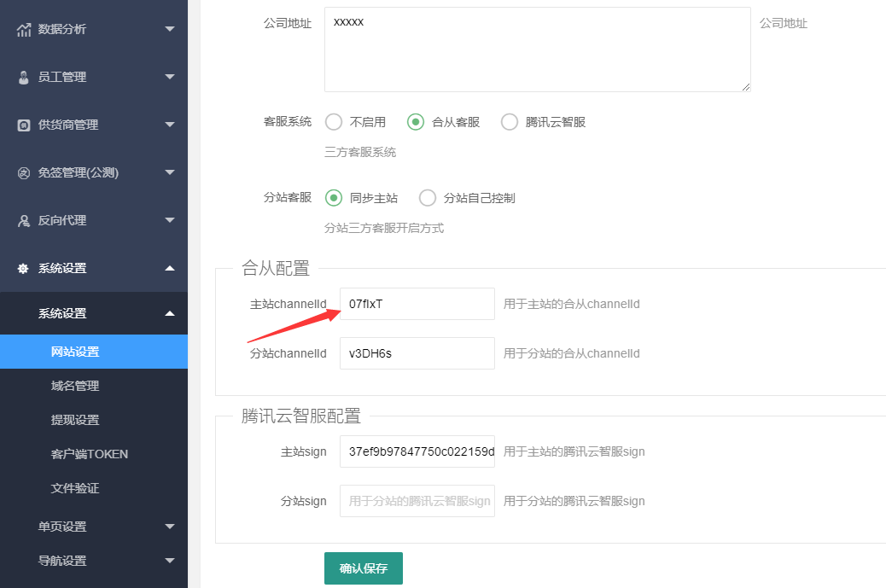This screenshot has height=588, width=886.
Task: Click the 反向代理 menu label
Action: 62,220
